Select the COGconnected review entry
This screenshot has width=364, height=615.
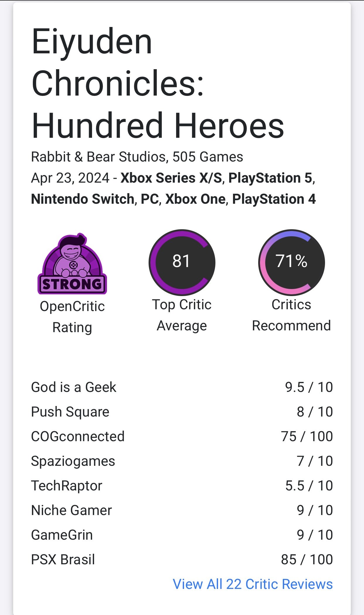pyautogui.click(x=78, y=436)
